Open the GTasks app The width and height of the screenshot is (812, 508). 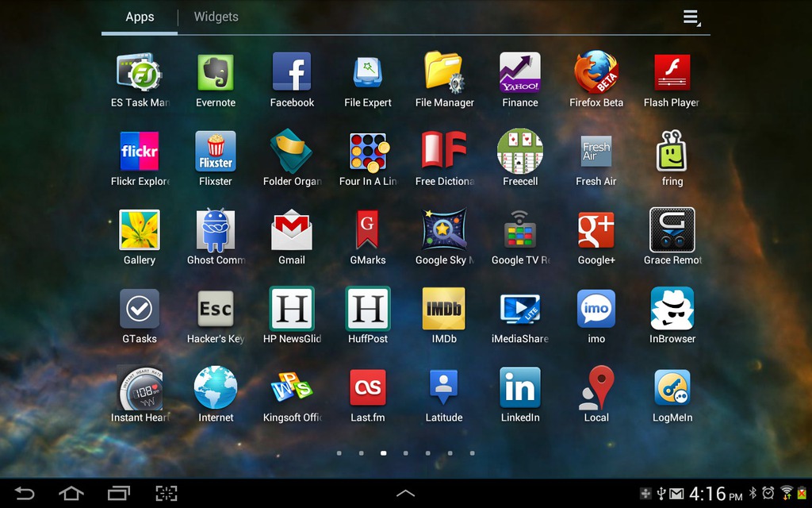[140, 309]
